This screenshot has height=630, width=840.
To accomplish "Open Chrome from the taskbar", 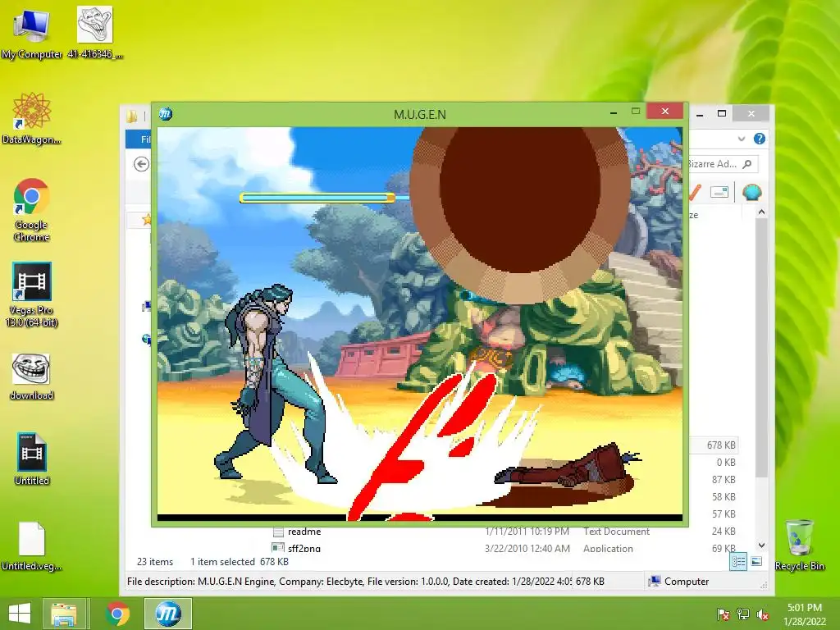I will [x=118, y=614].
